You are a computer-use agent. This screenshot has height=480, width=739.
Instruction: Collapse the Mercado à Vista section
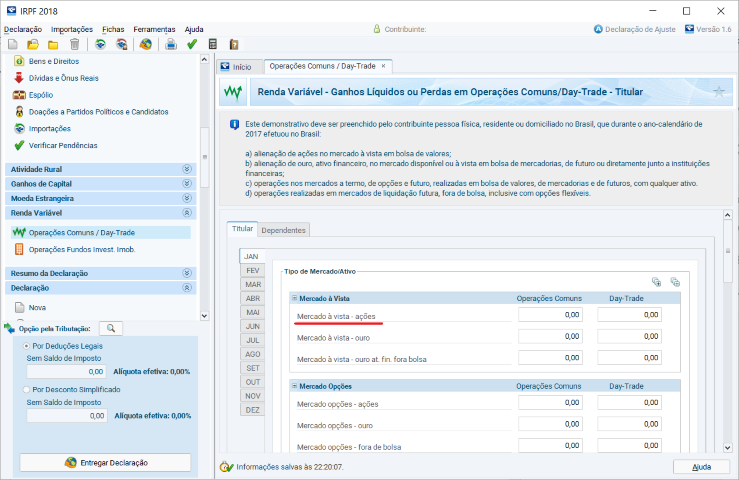pyautogui.click(x=294, y=298)
